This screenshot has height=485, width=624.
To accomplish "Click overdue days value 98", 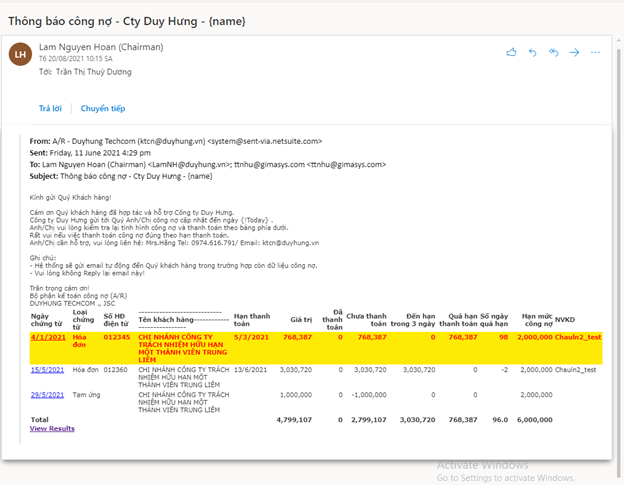I will point(503,337).
